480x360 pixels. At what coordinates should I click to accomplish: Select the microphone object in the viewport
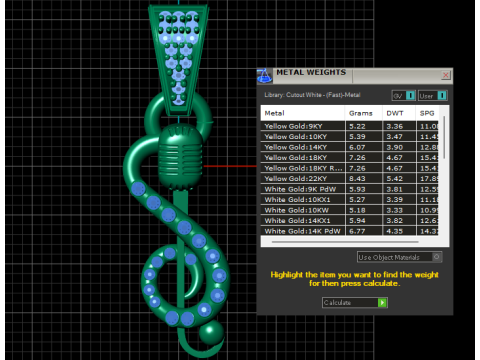(180, 157)
